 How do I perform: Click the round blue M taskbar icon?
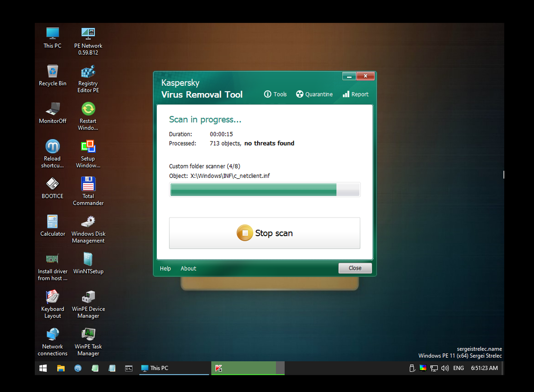pyautogui.click(x=78, y=368)
